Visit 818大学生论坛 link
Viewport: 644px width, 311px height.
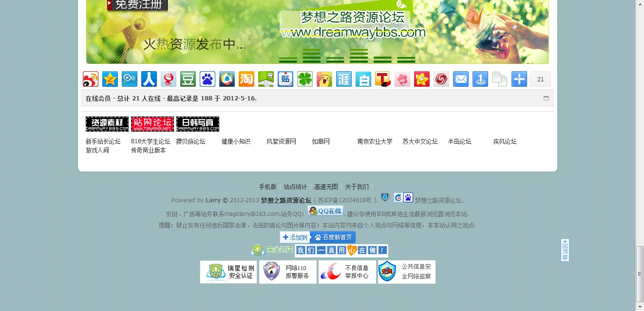point(151,141)
